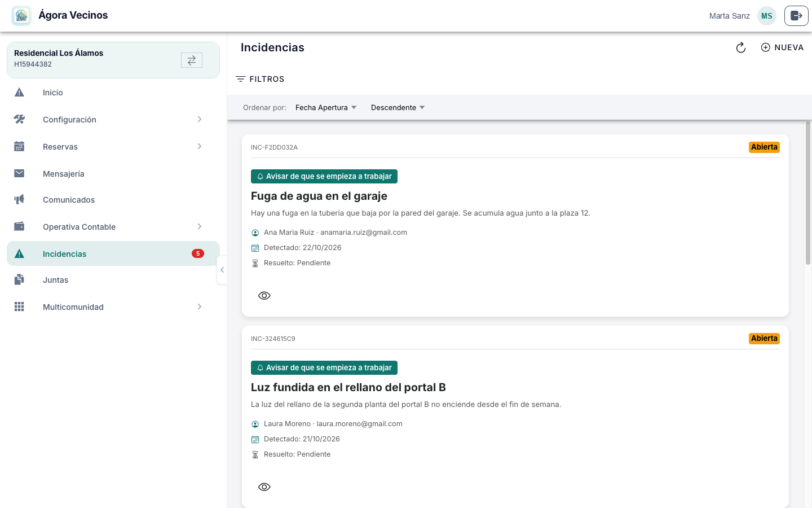
Task: View details of Luz fundida incident
Action: [x=264, y=487]
